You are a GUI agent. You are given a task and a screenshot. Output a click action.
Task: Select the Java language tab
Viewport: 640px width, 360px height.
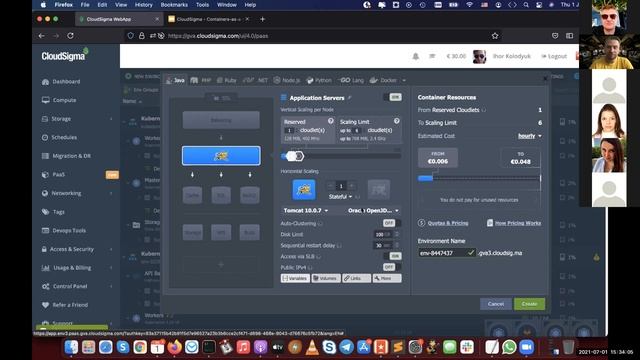[x=176, y=80]
